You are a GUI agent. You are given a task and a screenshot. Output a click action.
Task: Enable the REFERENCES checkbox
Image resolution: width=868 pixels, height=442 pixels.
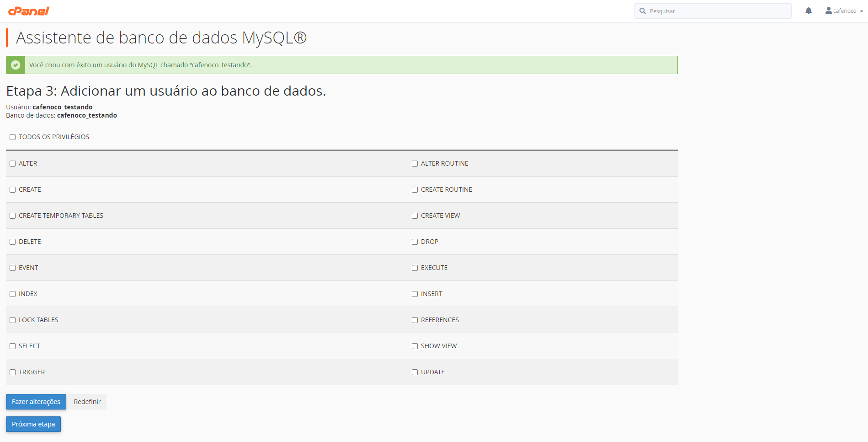pyautogui.click(x=415, y=320)
